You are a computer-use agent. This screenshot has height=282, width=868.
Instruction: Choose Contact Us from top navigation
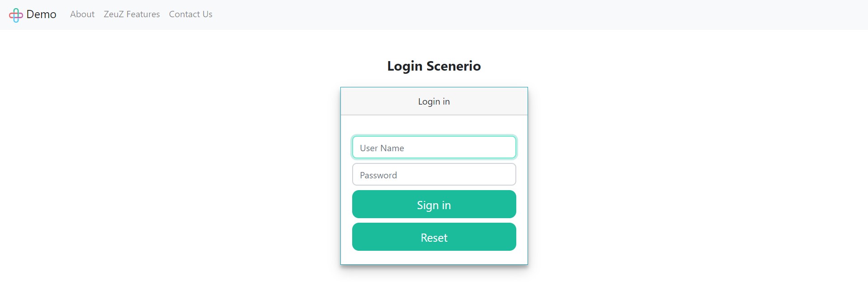[x=191, y=14]
